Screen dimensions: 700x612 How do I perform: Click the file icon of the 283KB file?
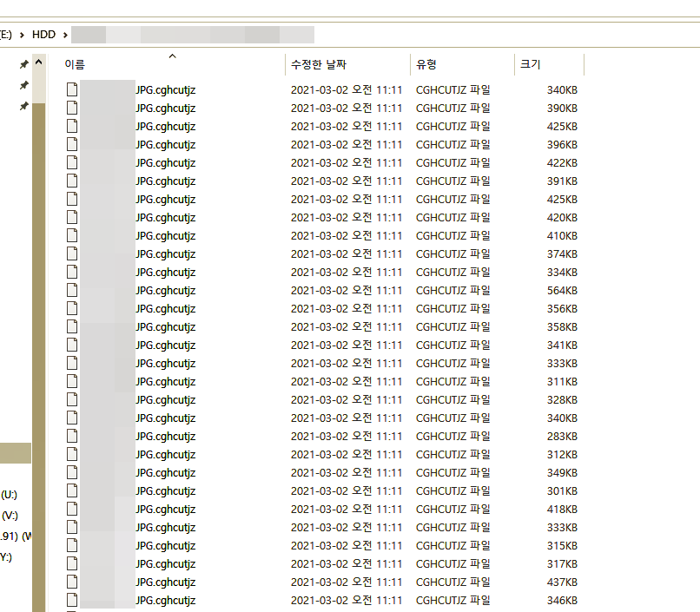[72, 437]
